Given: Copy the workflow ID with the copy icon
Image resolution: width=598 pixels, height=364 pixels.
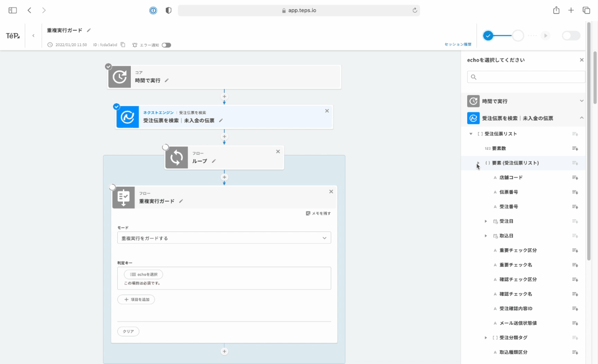Looking at the screenshot, I should tap(123, 45).
